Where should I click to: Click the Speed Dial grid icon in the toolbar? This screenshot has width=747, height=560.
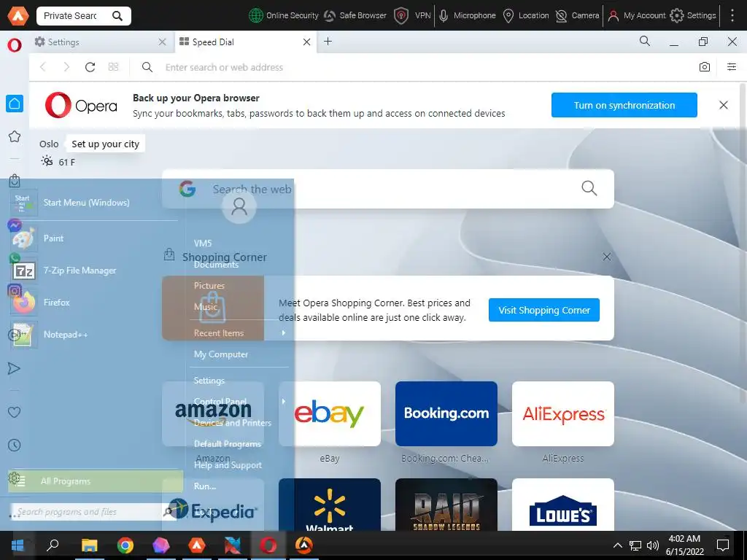click(113, 67)
